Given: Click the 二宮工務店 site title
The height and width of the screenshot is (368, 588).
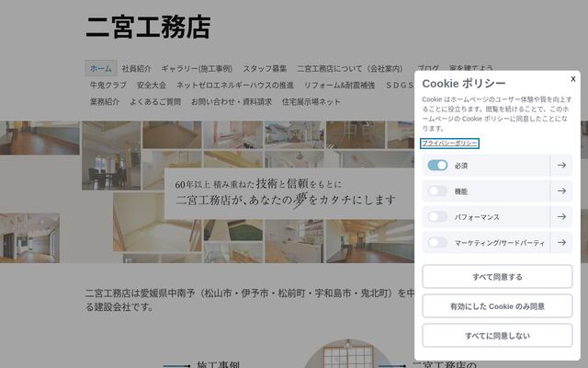Looking at the screenshot, I should pos(148,27).
